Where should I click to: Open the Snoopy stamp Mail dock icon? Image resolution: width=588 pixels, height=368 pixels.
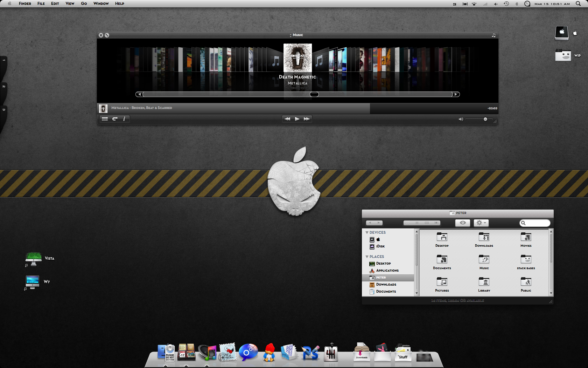(x=227, y=352)
